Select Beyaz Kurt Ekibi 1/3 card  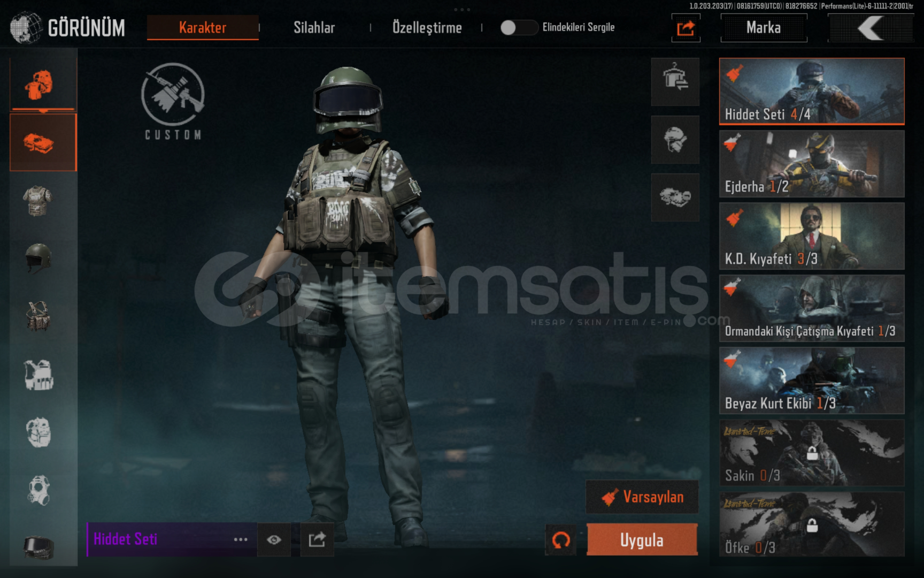coord(812,381)
